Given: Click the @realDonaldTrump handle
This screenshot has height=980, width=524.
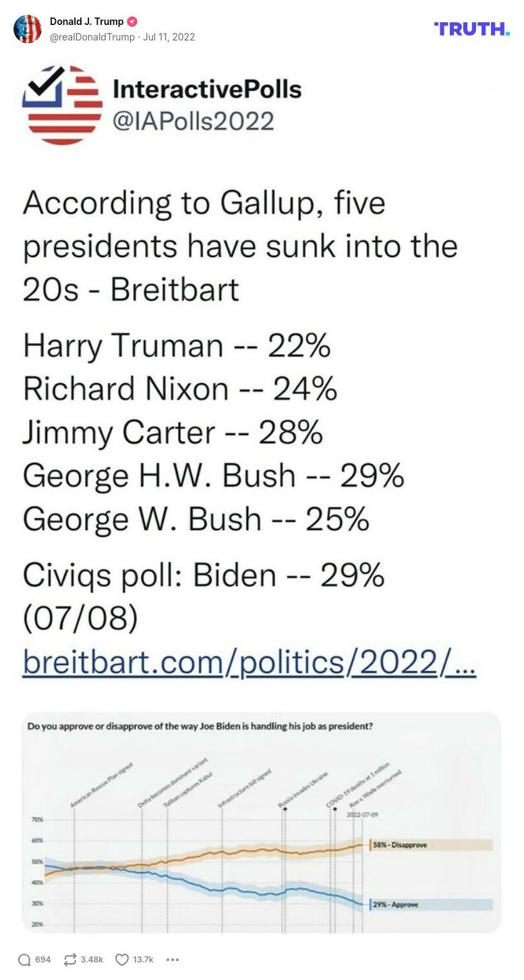Looking at the screenshot, I should (92, 37).
